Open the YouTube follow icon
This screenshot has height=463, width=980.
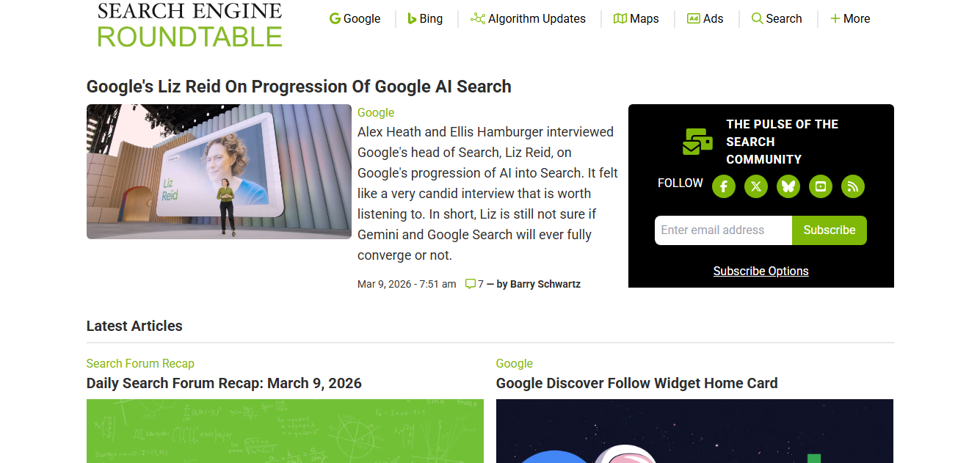[x=820, y=186]
